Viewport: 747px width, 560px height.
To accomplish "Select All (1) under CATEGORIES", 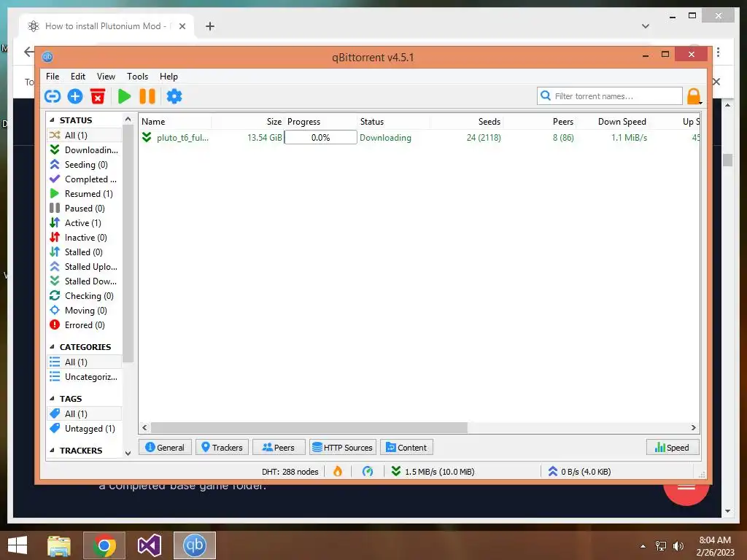I will [x=85, y=362].
